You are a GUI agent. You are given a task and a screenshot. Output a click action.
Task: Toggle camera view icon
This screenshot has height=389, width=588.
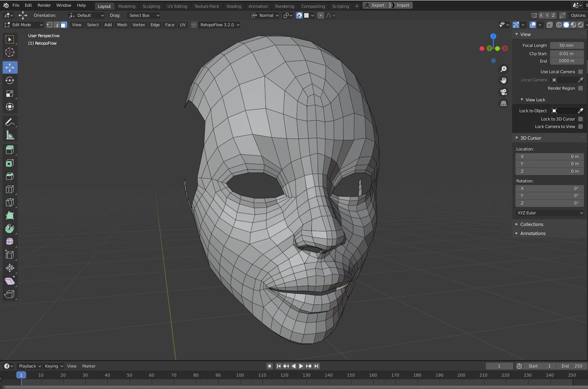[x=503, y=92]
